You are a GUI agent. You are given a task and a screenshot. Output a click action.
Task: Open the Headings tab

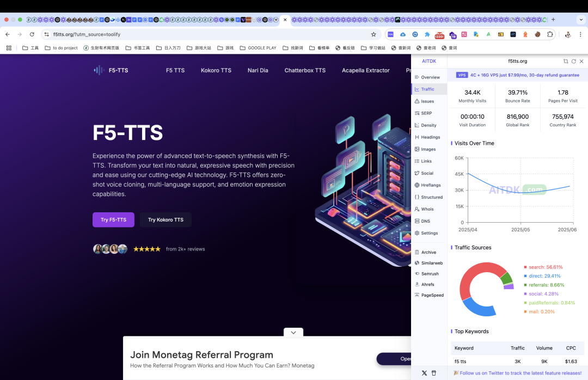pos(429,137)
